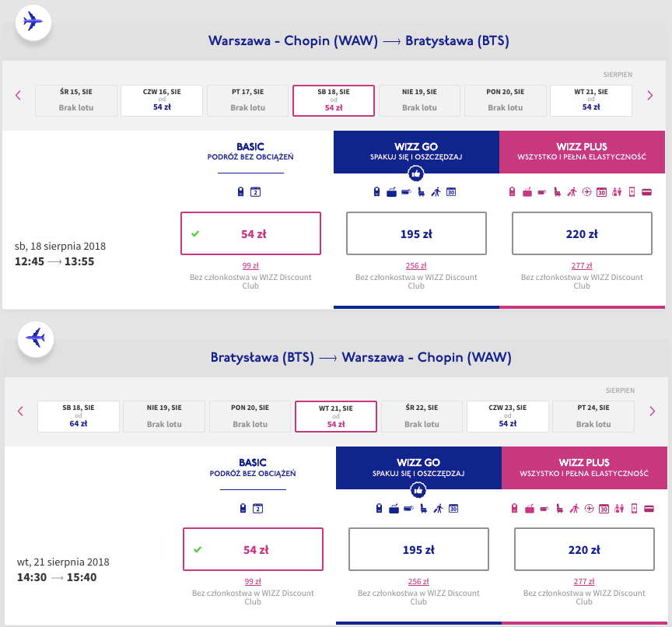Click the return WIZZ PLUS airport check-in plane icon
The width and height of the screenshot is (672, 627).
coord(590,508)
